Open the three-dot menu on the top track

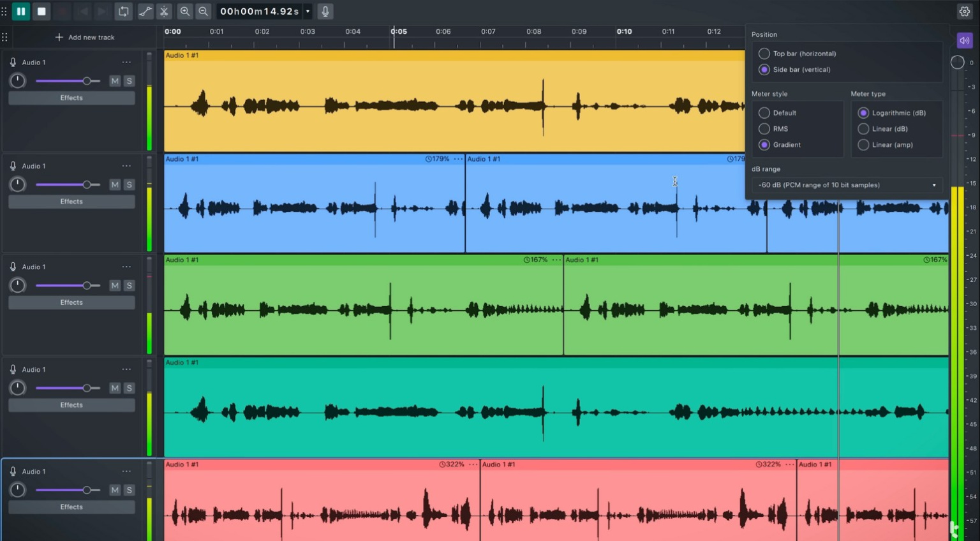126,62
